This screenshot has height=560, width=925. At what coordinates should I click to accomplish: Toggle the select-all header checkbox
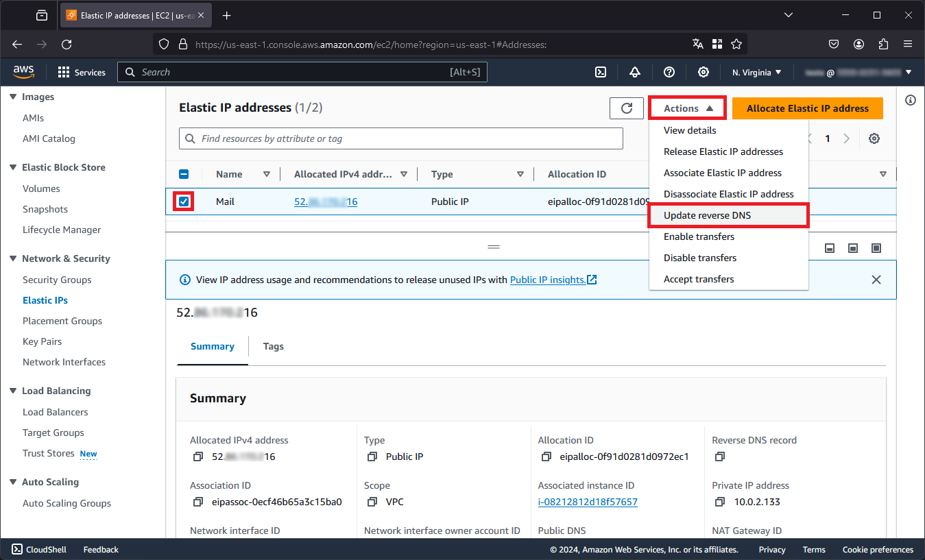(184, 174)
